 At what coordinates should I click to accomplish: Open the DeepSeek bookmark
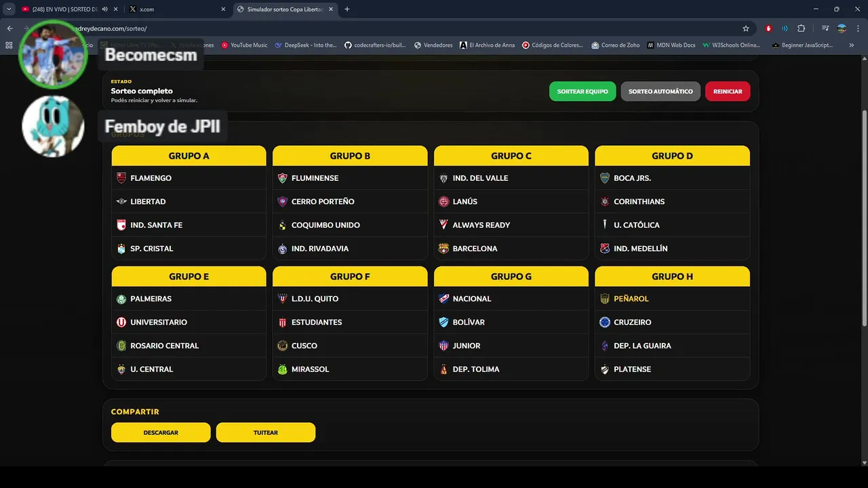pyautogui.click(x=306, y=45)
